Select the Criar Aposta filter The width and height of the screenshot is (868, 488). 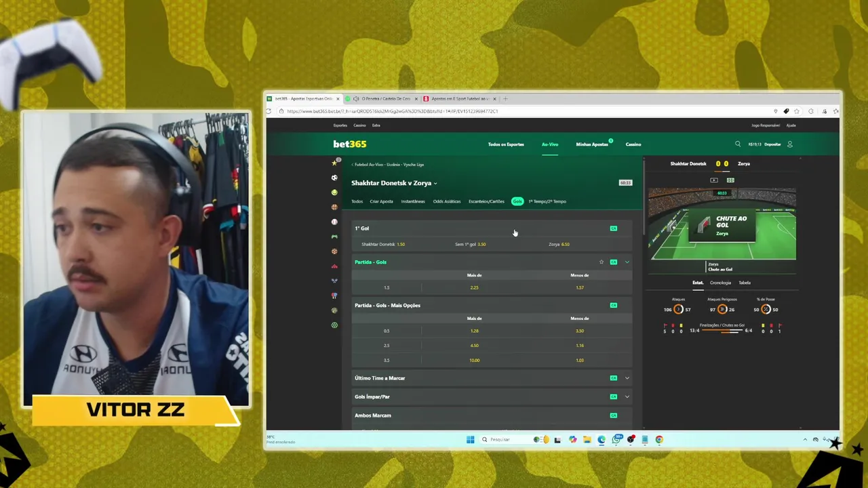tap(381, 201)
